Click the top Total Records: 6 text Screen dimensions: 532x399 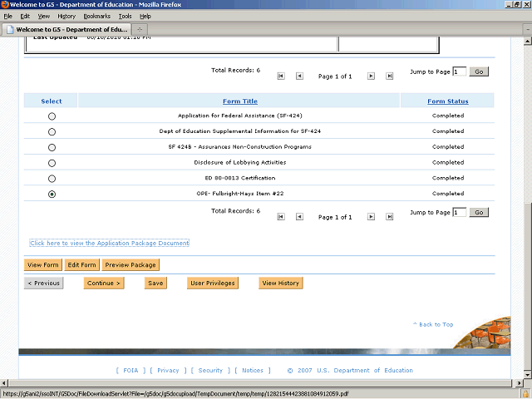point(235,70)
